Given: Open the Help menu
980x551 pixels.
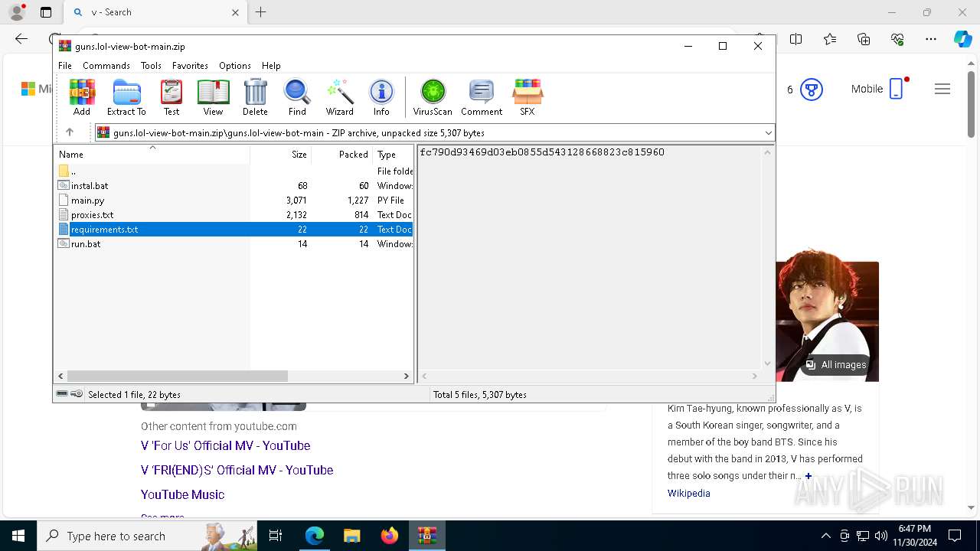Looking at the screenshot, I should point(271,66).
